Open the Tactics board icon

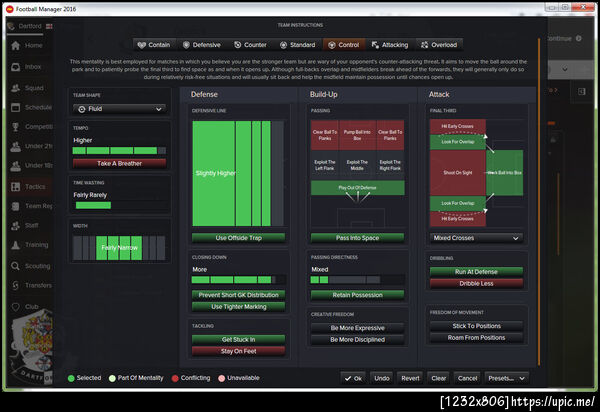click(15, 187)
